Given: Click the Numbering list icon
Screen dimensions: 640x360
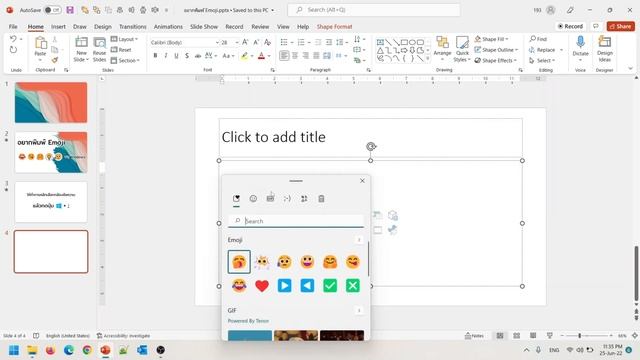Looking at the screenshot, I should coord(301,42).
